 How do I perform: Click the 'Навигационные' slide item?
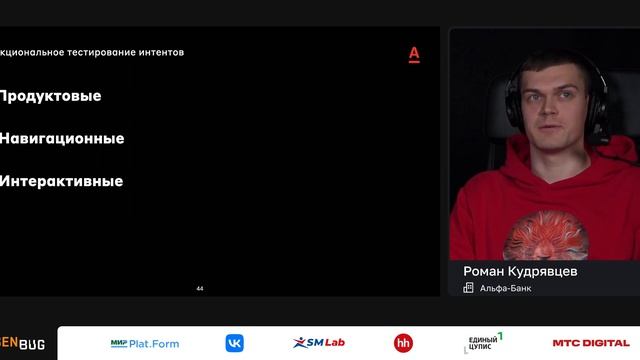62,139
